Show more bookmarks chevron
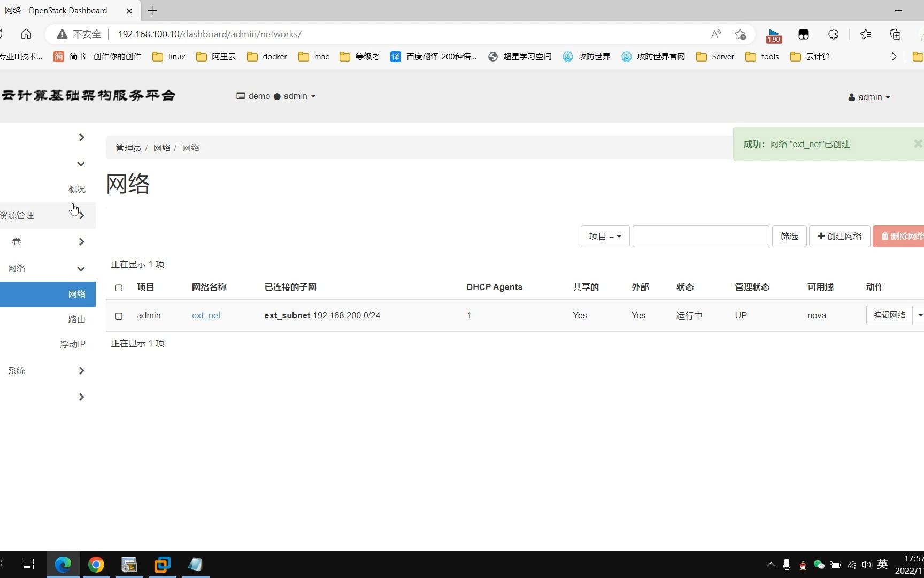Image resolution: width=924 pixels, height=578 pixels. click(x=894, y=57)
